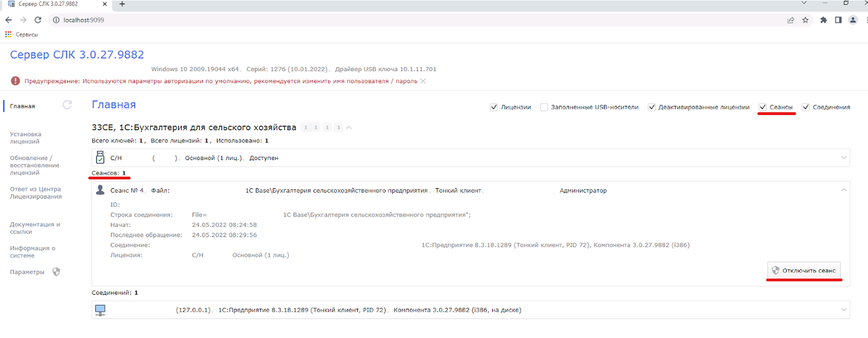Click the localhost:9099 address bar
The width and height of the screenshot is (868, 338).
coord(418,20)
